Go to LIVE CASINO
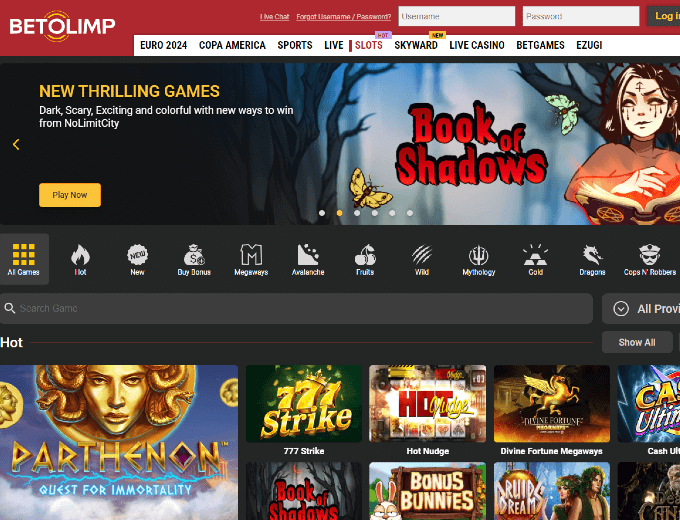Screen dimensions: 680x520 point(477,45)
